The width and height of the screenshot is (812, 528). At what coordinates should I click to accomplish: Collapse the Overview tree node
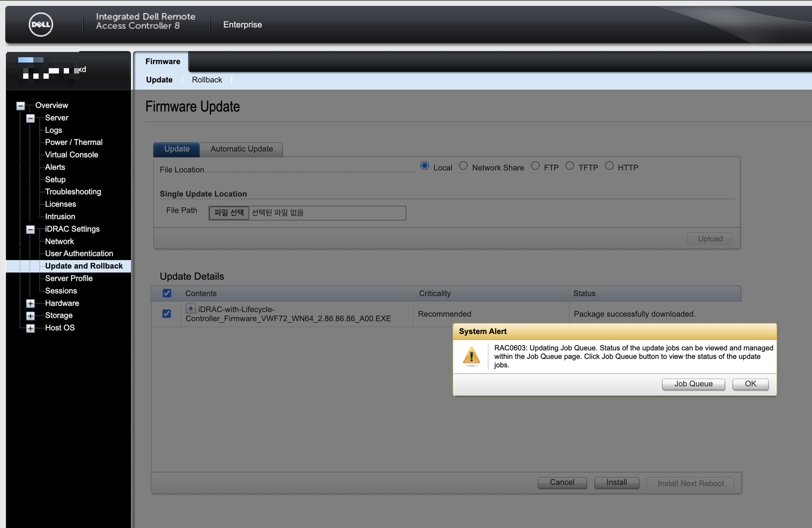(20, 106)
